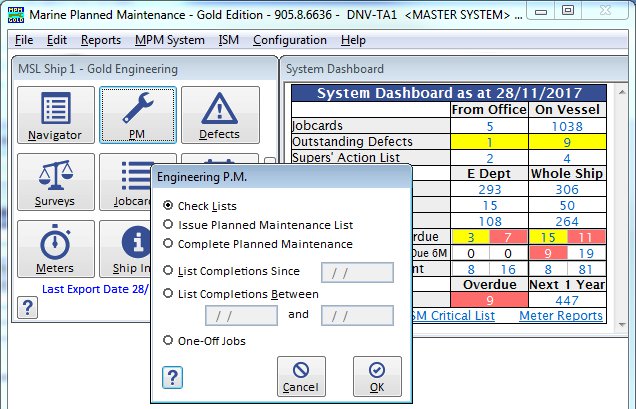Click the help icon in Engineering P.M. dialog

[x=172, y=377]
